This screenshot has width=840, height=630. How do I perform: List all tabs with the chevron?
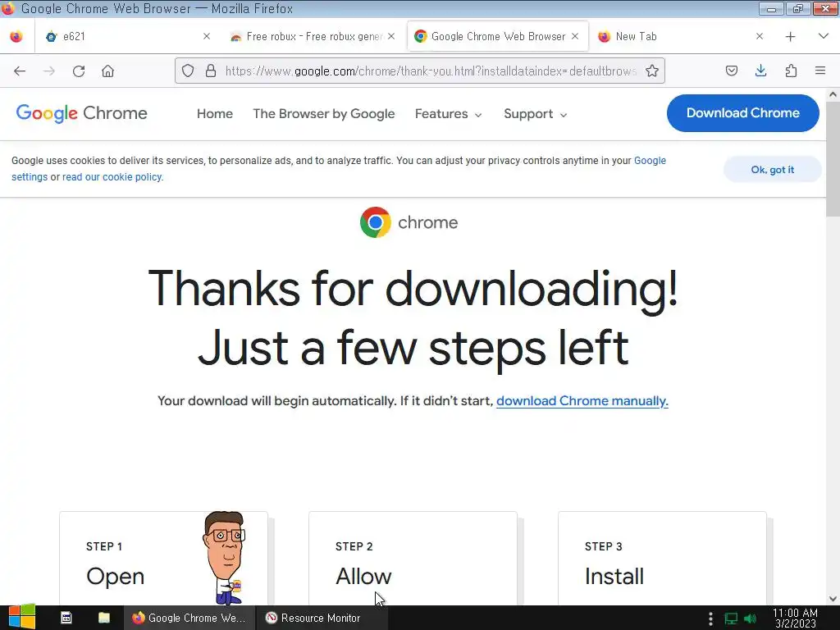[824, 36]
